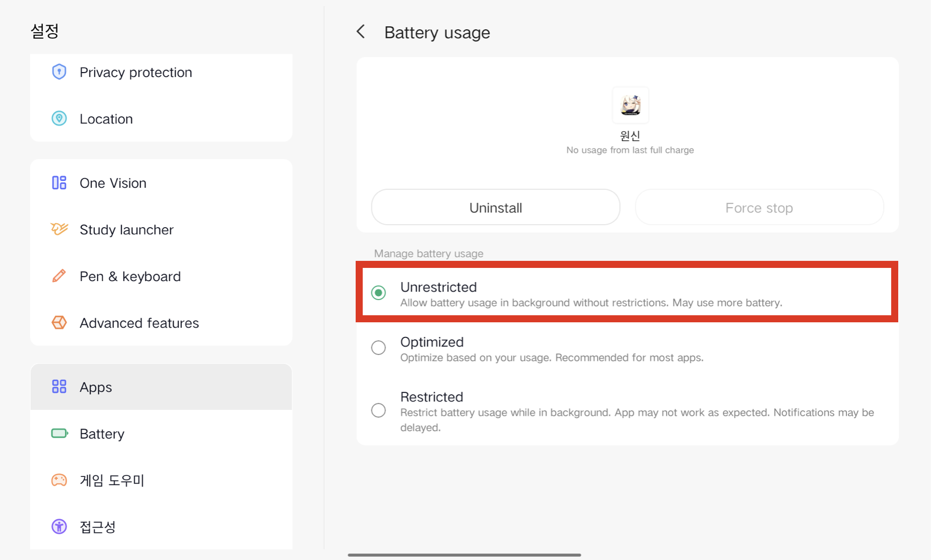Tap the 원신 app icon thumbnail
The image size is (933, 560).
click(630, 105)
